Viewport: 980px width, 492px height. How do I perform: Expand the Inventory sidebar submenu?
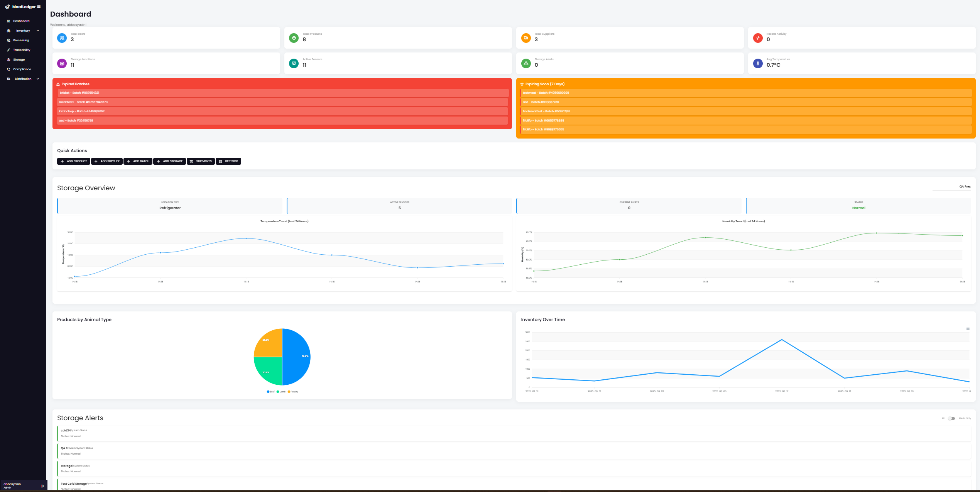click(x=23, y=30)
